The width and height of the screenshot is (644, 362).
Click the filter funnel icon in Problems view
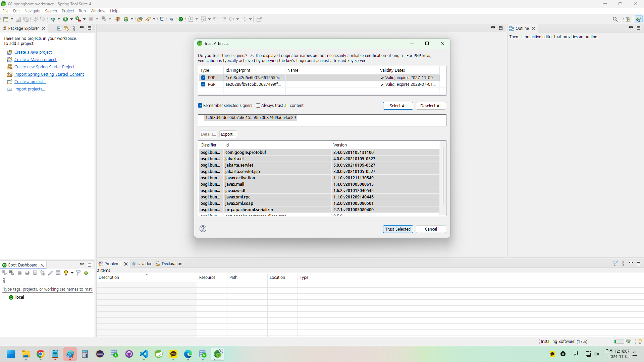tap(615, 264)
